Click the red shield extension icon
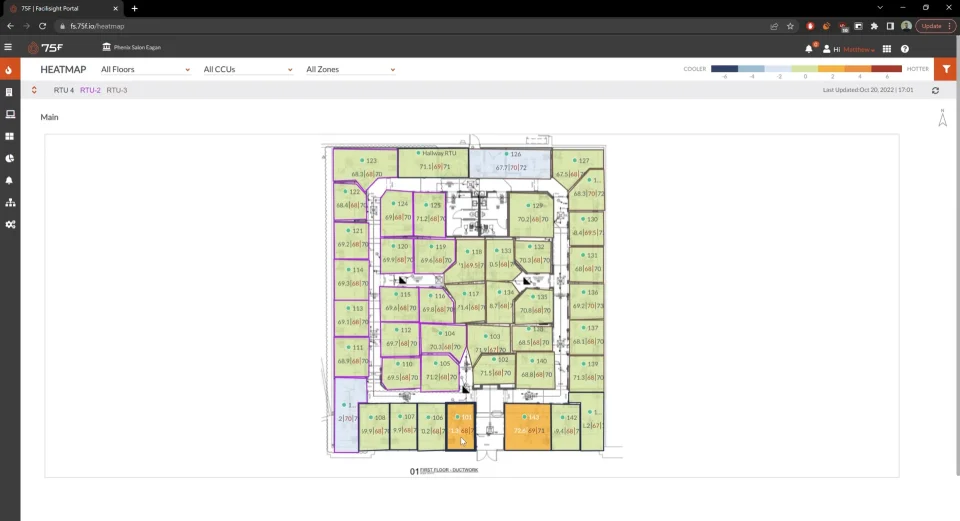This screenshot has height=521, width=960. pyautogui.click(x=810, y=26)
